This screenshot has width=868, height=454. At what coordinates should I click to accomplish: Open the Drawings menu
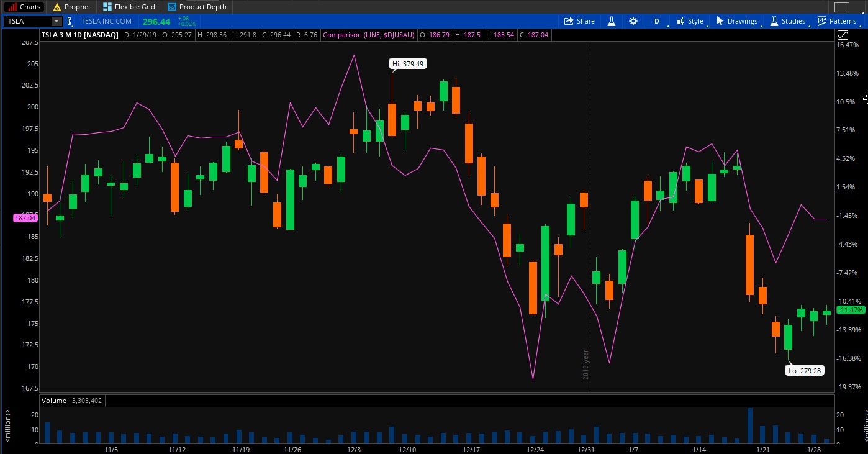(737, 21)
